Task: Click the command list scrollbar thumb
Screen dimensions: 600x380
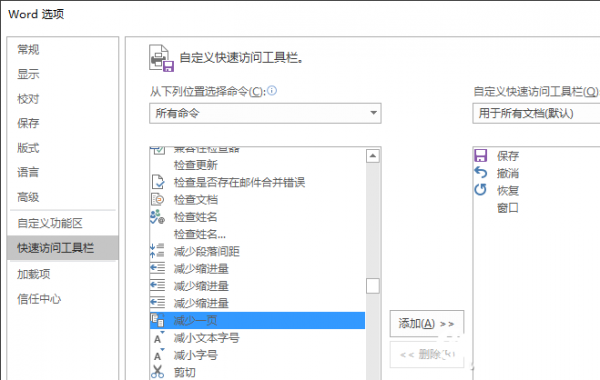Action: tap(373, 286)
